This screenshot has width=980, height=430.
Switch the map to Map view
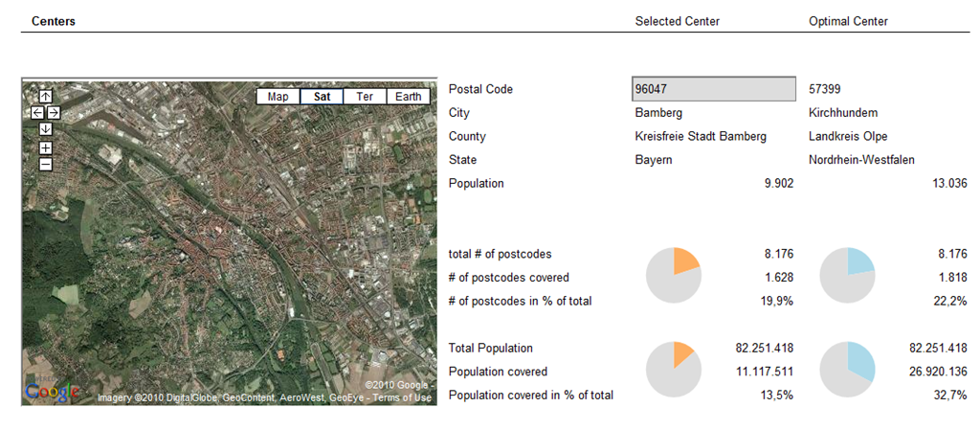[278, 97]
